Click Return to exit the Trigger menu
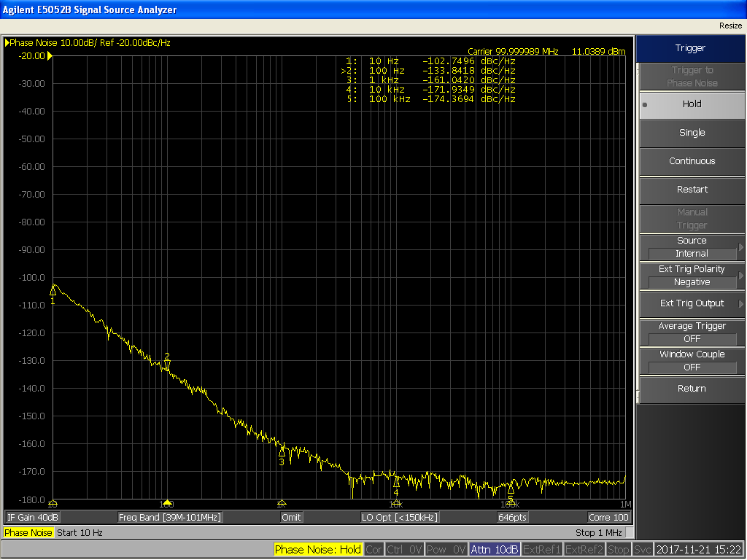The width and height of the screenshot is (747, 560). pyautogui.click(x=692, y=389)
